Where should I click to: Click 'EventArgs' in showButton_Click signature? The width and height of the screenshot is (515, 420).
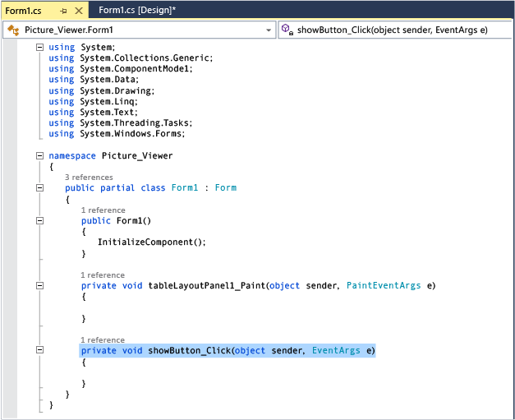pyautogui.click(x=336, y=350)
